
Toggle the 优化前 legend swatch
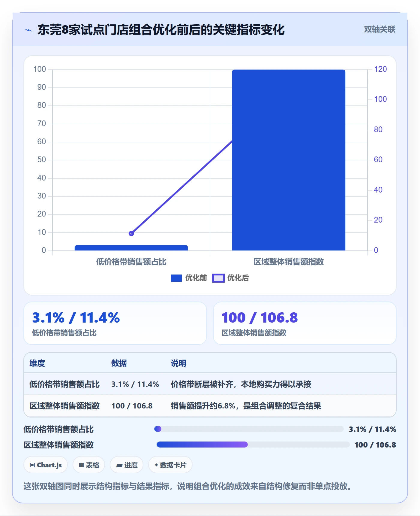pos(176,278)
